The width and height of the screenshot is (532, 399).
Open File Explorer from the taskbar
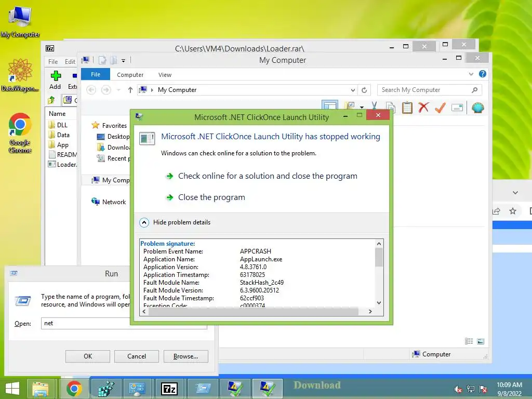[41, 389]
